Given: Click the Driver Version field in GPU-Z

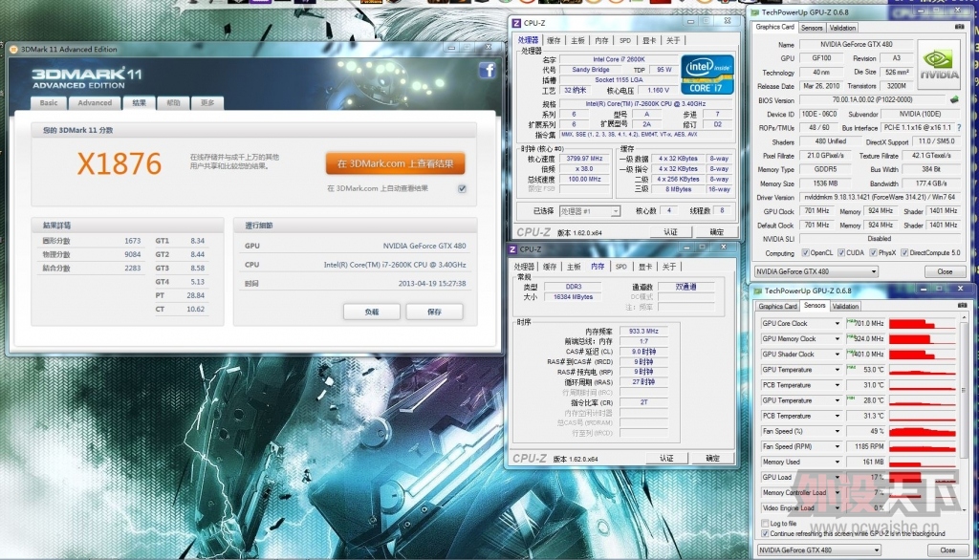Looking at the screenshot, I should coord(881,197).
